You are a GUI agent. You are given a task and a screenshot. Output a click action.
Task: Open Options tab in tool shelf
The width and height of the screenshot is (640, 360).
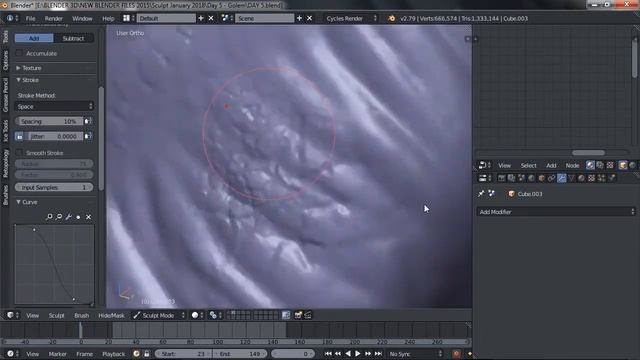pos(5,61)
